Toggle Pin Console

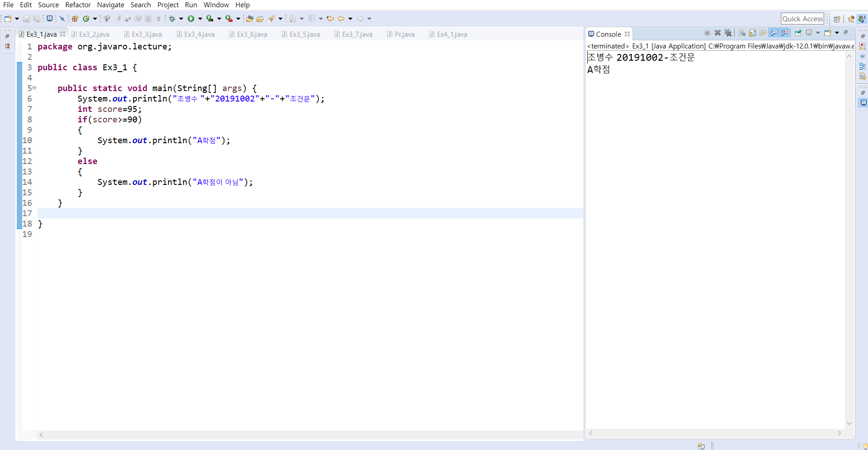pos(798,33)
